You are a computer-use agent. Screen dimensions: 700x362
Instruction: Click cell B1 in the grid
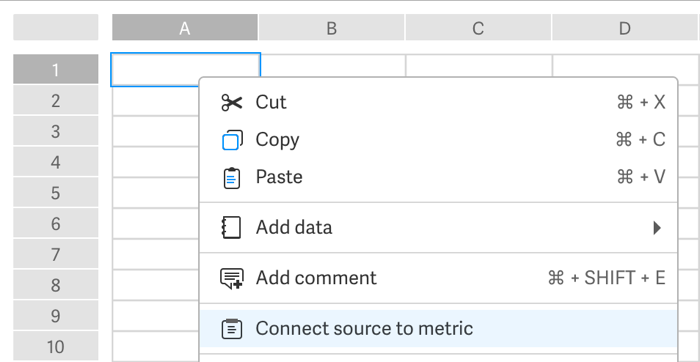pos(333,66)
